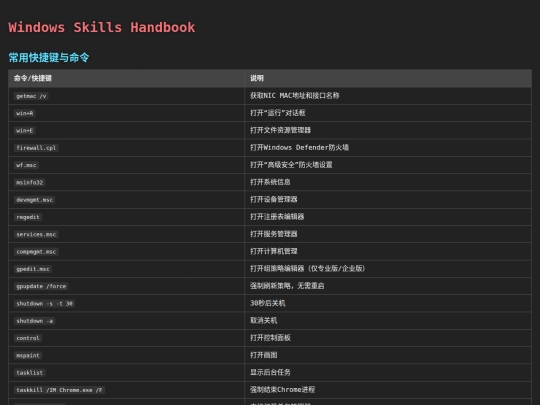Image resolution: width=540 pixels, height=405 pixels.
Task: Click the '打开设备管理器' description
Action: [x=274, y=199]
